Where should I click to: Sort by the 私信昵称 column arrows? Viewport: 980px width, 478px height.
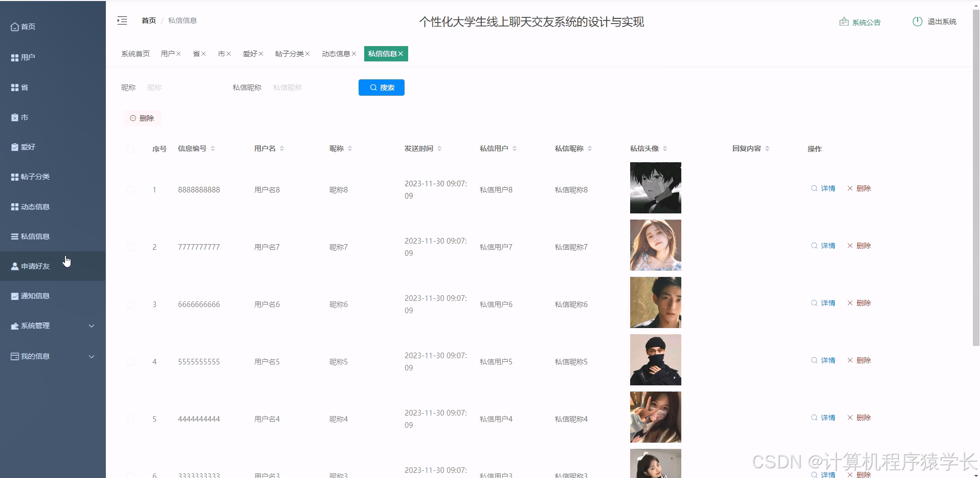coord(590,148)
